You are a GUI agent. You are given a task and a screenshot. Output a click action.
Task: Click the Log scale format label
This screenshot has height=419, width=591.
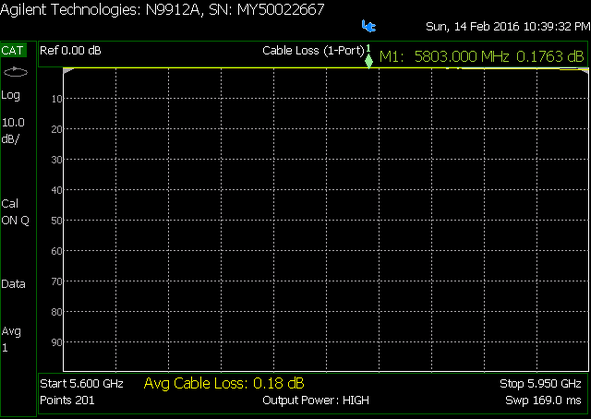(11, 95)
